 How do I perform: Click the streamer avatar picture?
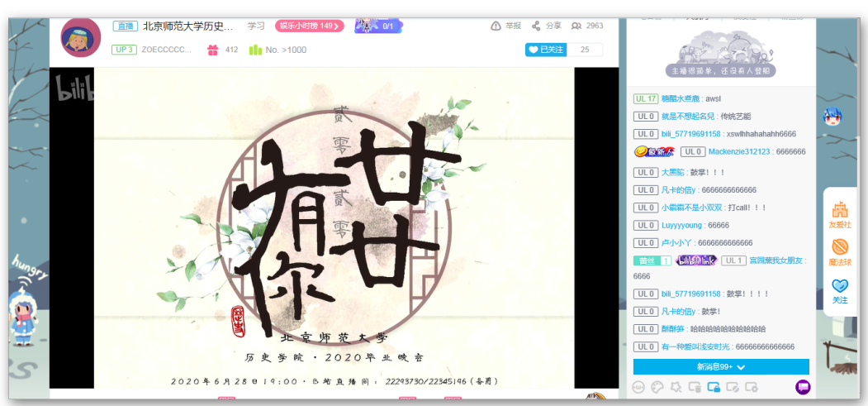coord(81,37)
